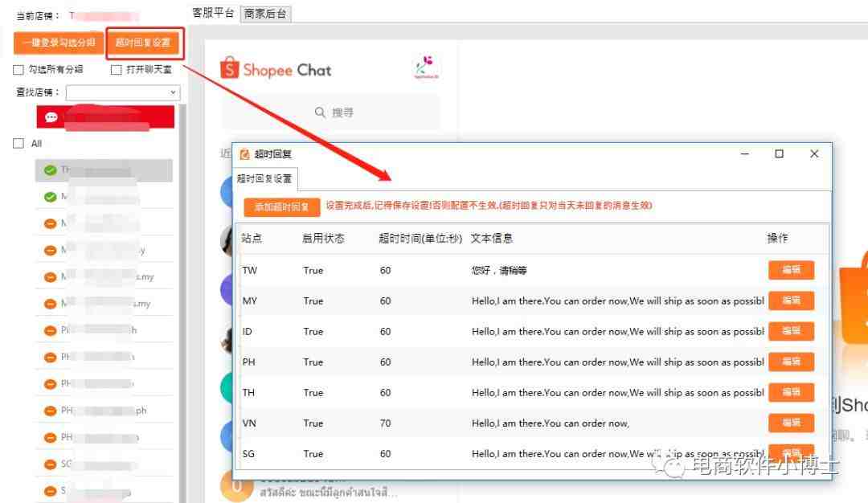Click the 超时时间(单位:秒) column header
The image size is (868, 503).
tap(420, 238)
